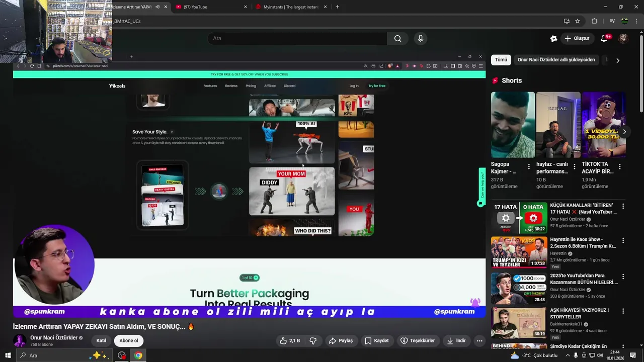The width and height of the screenshot is (644, 362).
Task: Open the YouTube account avatar menu
Action: [623, 38]
